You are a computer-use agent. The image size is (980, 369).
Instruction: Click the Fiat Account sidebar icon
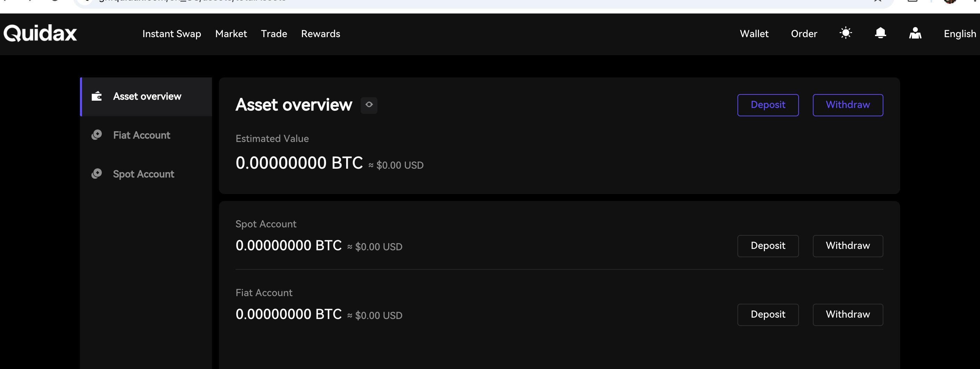[97, 135]
